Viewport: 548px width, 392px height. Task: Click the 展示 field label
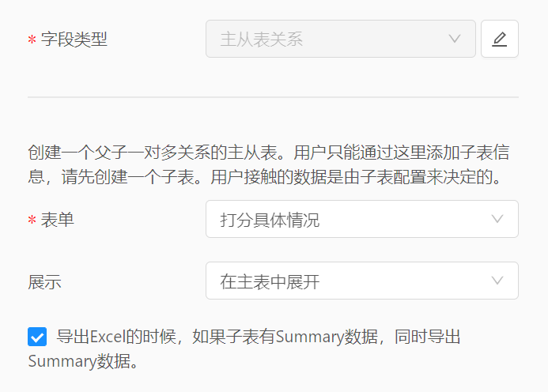44,282
